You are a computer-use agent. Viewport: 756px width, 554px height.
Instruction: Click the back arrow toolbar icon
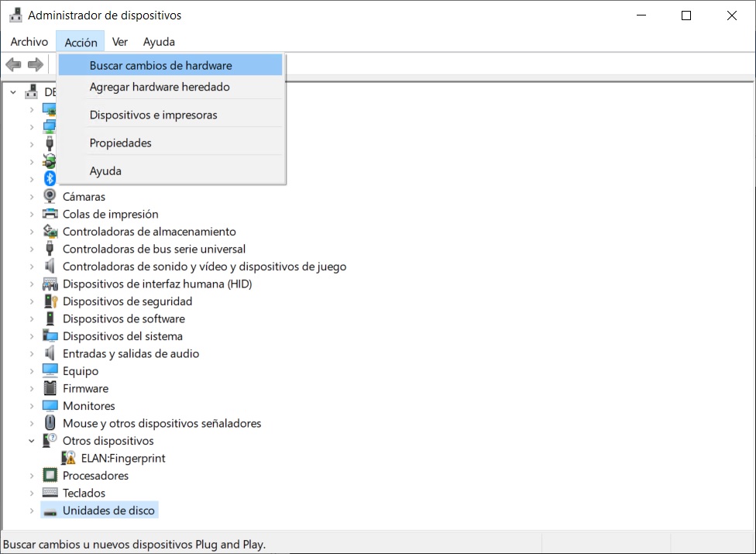click(x=13, y=64)
